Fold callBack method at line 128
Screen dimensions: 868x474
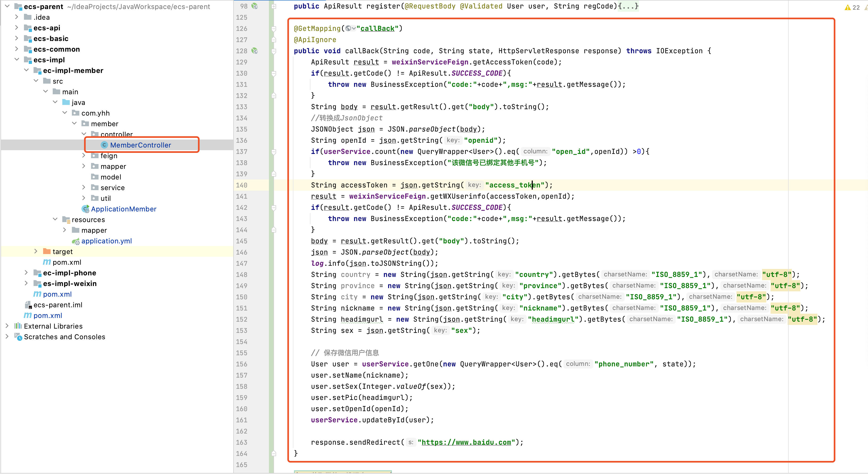(x=274, y=51)
